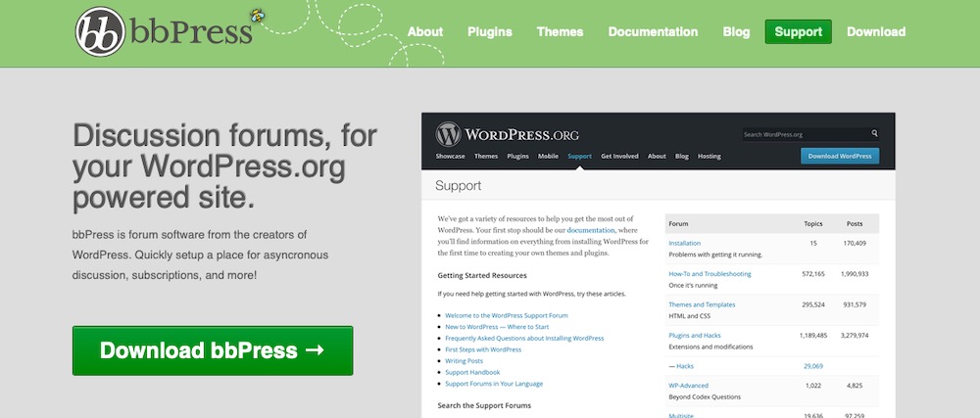This screenshot has width=980, height=418.
Task: Open Plugins in the green bbPress header
Action: coord(490,31)
